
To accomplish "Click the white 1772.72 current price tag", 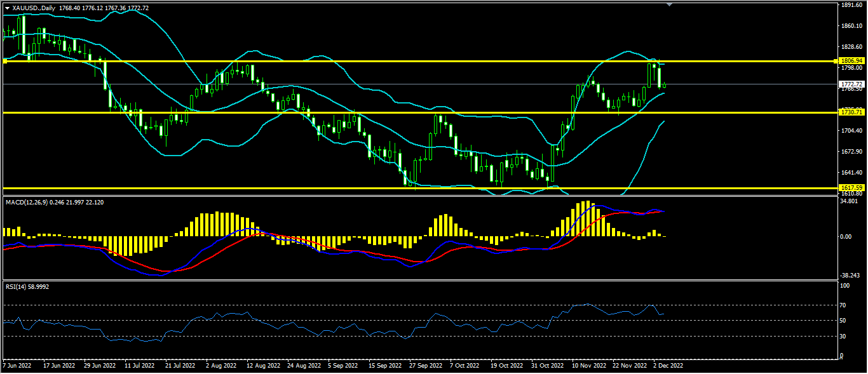I will (x=851, y=84).
